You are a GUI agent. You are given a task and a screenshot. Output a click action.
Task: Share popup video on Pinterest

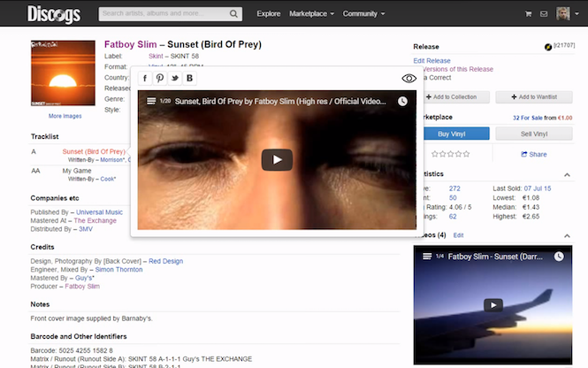click(160, 78)
